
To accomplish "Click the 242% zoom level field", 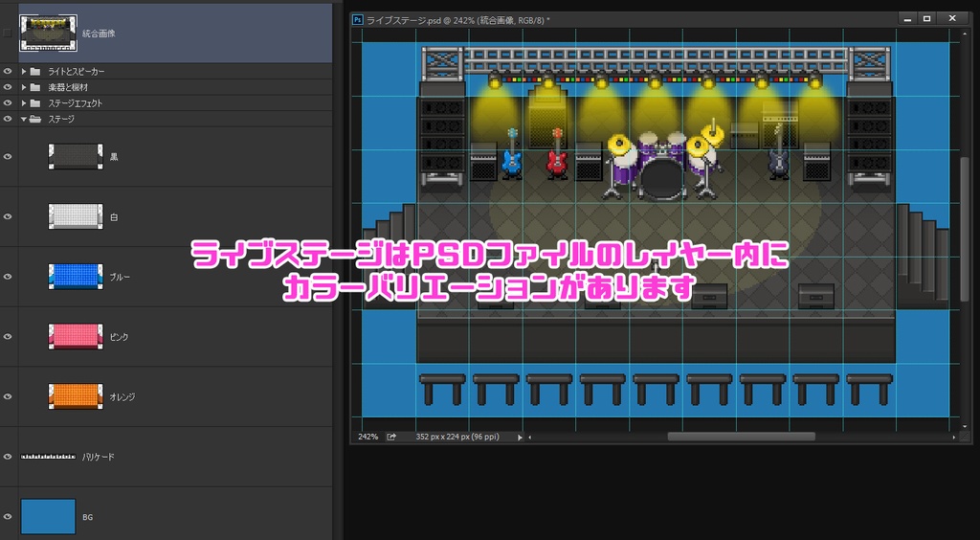I will tap(368, 437).
